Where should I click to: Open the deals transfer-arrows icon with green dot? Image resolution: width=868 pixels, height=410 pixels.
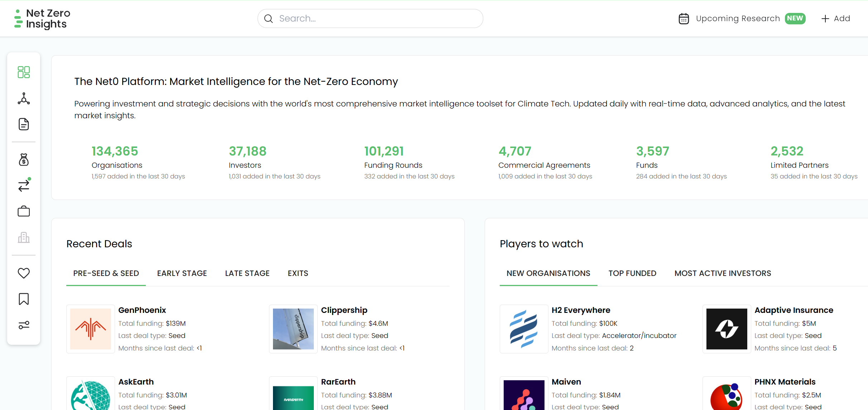[x=24, y=186]
